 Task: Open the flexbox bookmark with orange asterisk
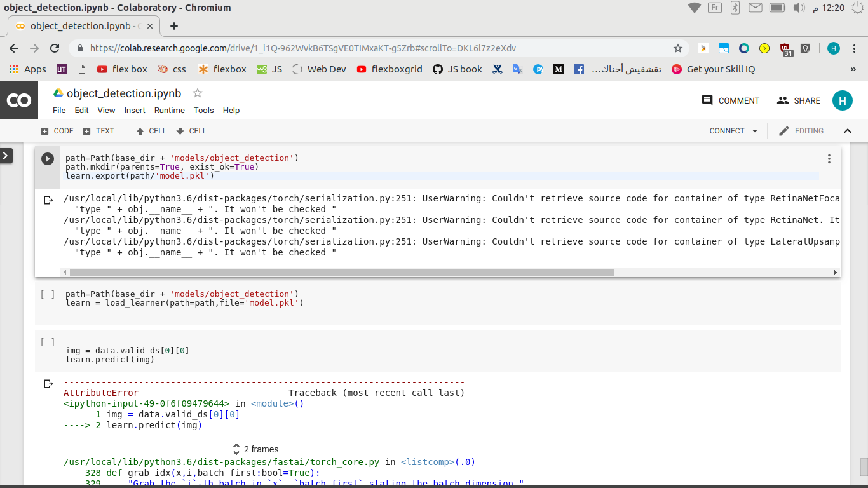click(x=222, y=69)
